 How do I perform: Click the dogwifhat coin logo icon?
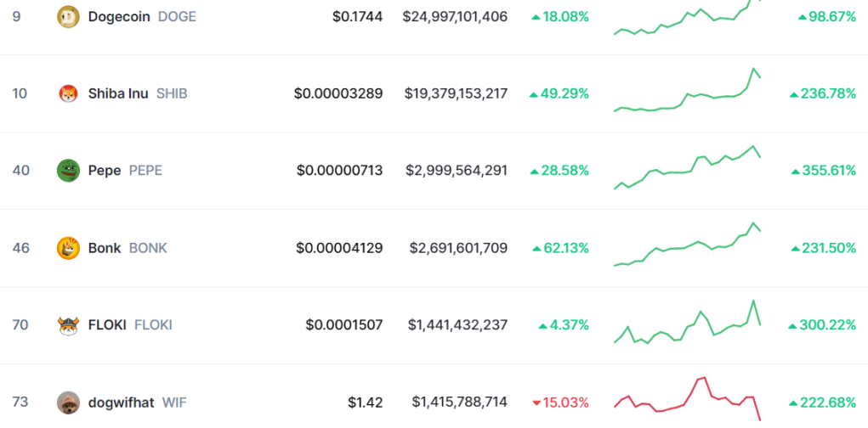[x=68, y=402]
